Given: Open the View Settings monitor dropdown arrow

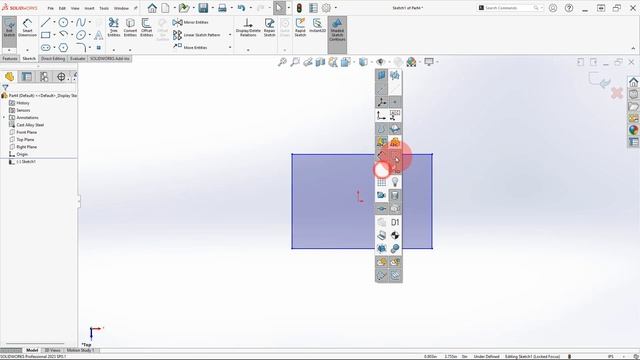Looking at the screenshot, I should [x=437, y=62].
